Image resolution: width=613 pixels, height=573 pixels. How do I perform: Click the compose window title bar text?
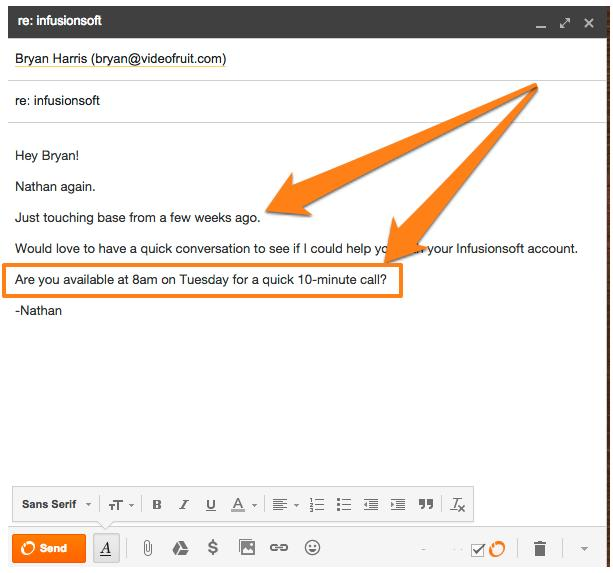pos(59,20)
